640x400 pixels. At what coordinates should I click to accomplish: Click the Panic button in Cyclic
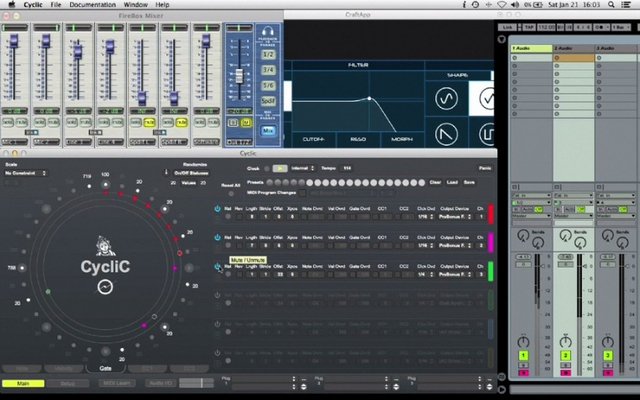pos(485,168)
